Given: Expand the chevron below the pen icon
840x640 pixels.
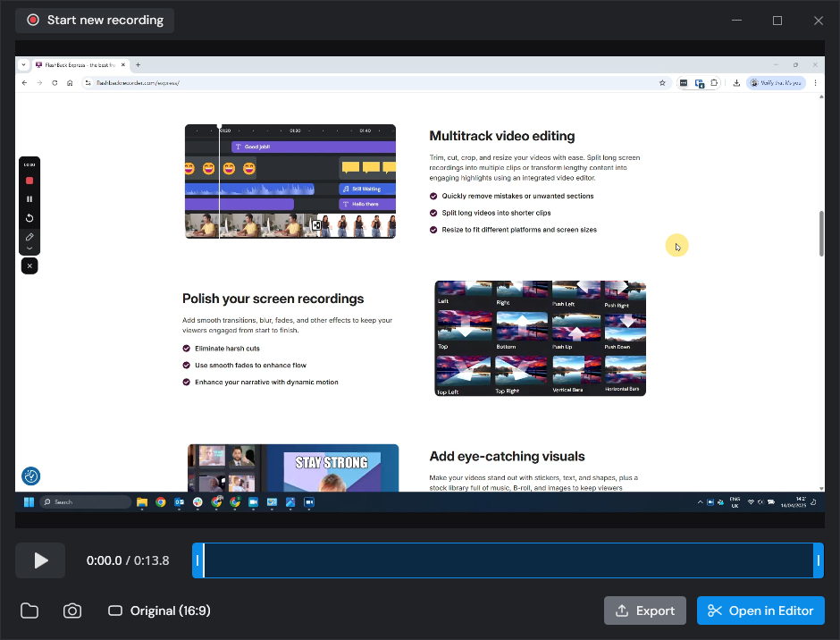Looking at the screenshot, I should [x=29, y=248].
